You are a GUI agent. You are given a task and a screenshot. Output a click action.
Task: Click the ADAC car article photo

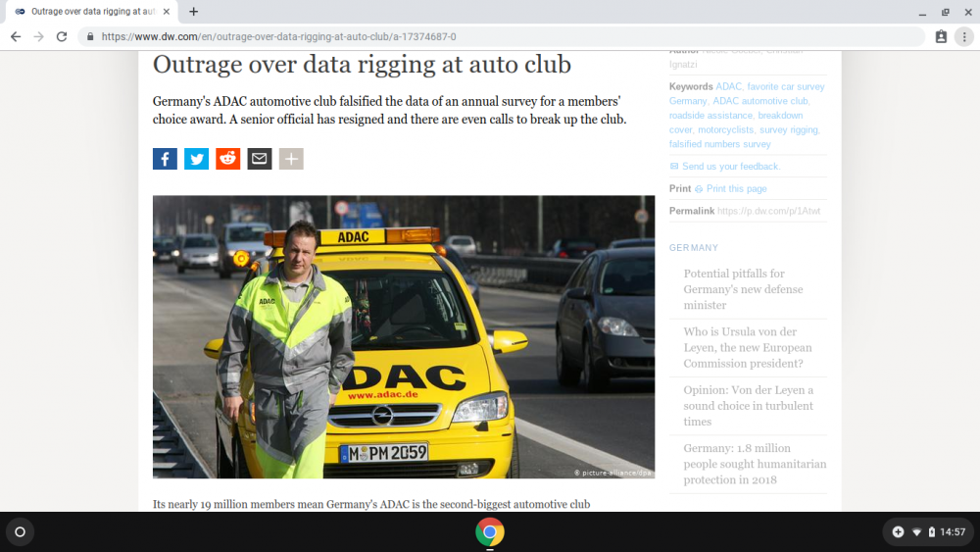pyautogui.click(x=404, y=337)
